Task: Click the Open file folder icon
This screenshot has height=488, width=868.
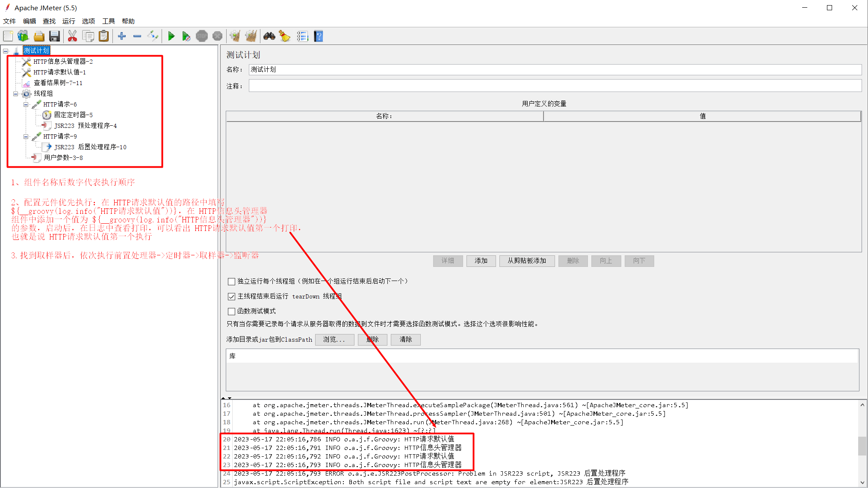Action: point(39,36)
